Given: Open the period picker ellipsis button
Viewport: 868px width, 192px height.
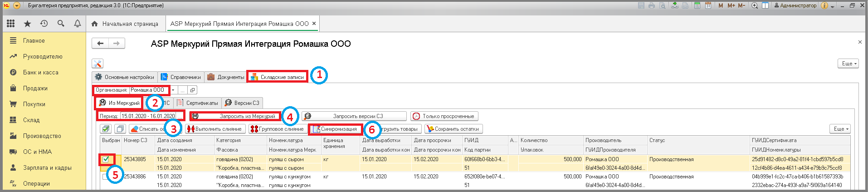Looking at the screenshot, I should click(180, 116).
